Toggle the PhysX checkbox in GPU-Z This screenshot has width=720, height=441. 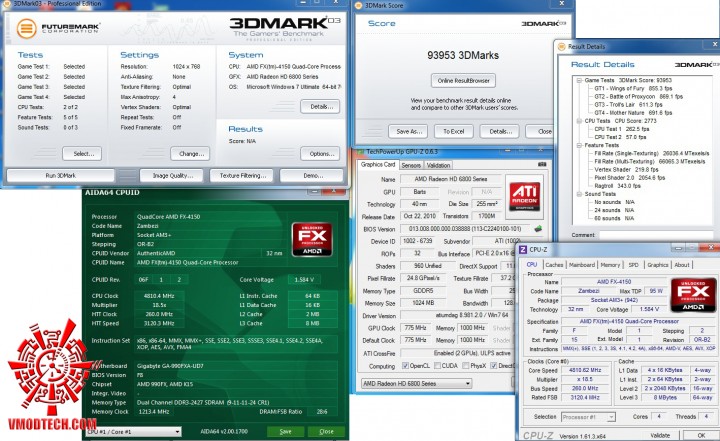coord(466,366)
